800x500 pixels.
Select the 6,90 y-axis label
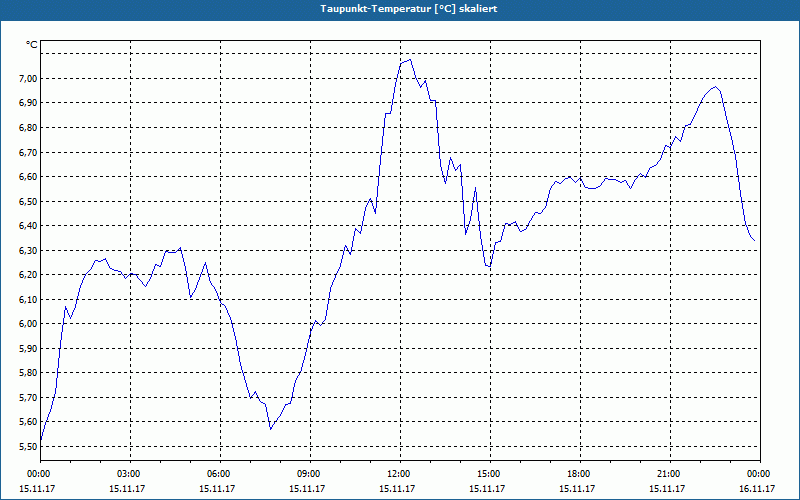[28, 103]
